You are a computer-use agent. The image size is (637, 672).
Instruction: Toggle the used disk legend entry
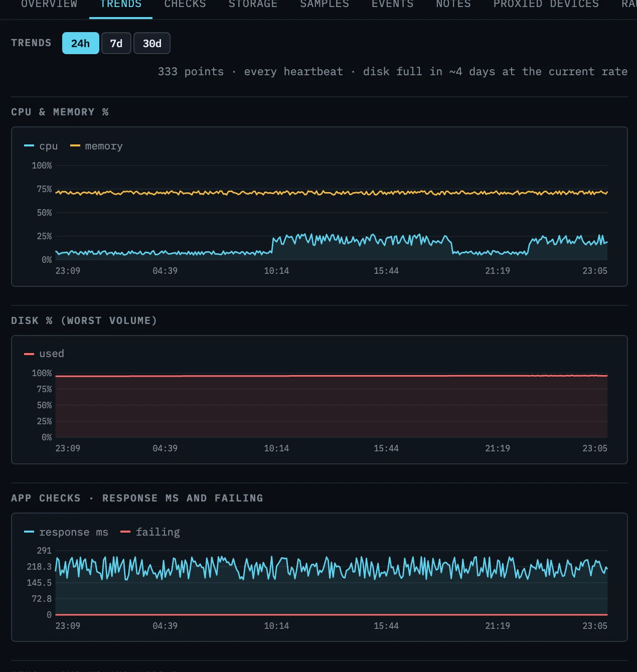(44, 354)
